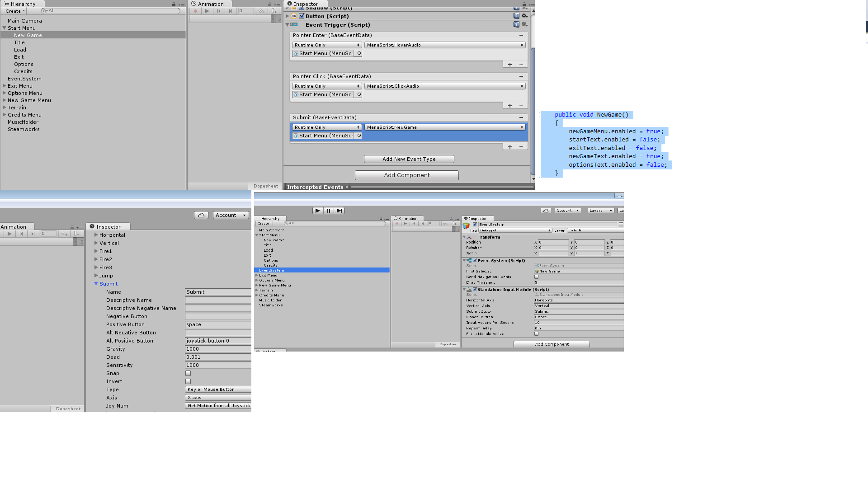Click the top Hierarchy search field
Screen dimensions: 868x488
pyautogui.click(x=111, y=11)
